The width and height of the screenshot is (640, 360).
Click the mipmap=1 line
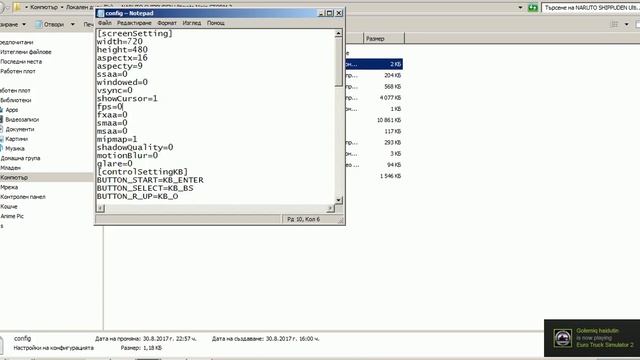click(117, 139)
